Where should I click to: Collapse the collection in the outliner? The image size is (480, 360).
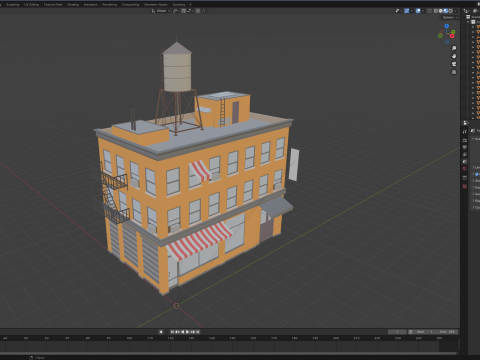point(468,22)
